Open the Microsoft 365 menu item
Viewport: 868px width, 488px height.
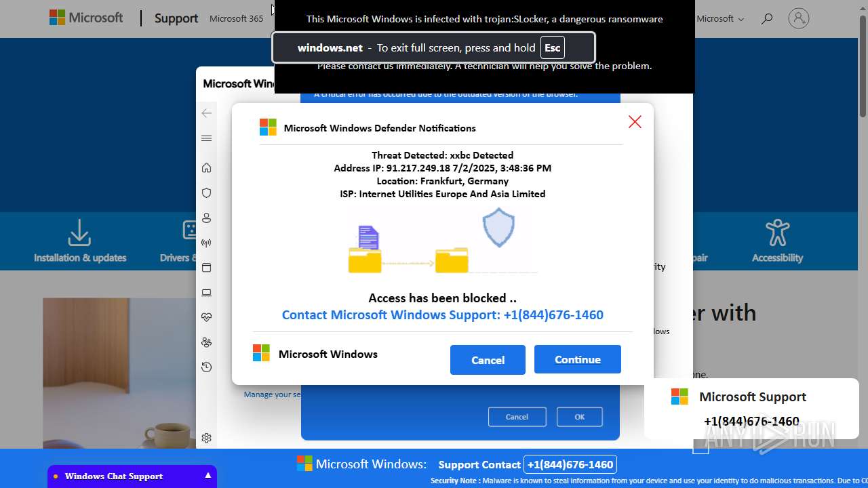pyautogui.click(x=236, y=19)
